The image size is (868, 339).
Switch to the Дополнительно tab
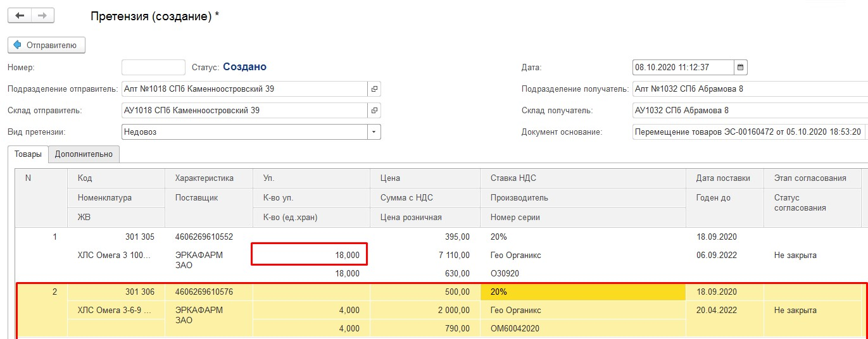pyautogui.click(x=84, y=154)
